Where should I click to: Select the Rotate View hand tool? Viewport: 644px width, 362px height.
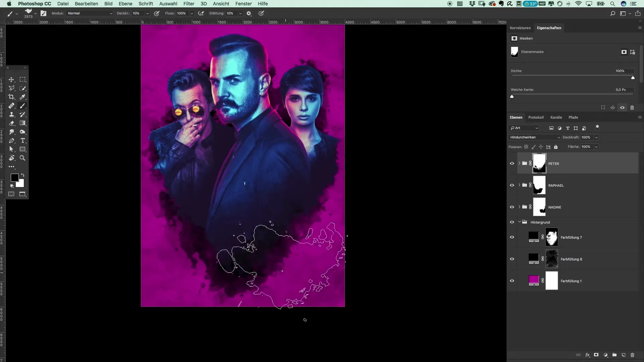pos(11,158)
